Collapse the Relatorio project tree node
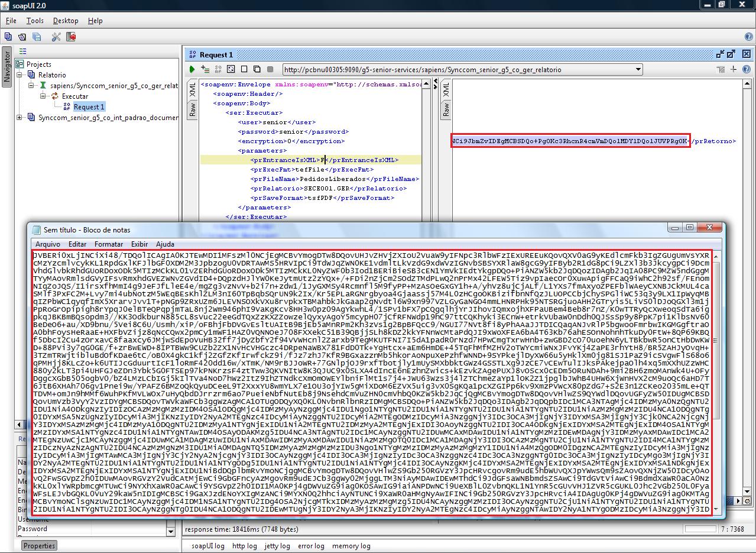This screenshot has width=756, height=553. [20, 75]
